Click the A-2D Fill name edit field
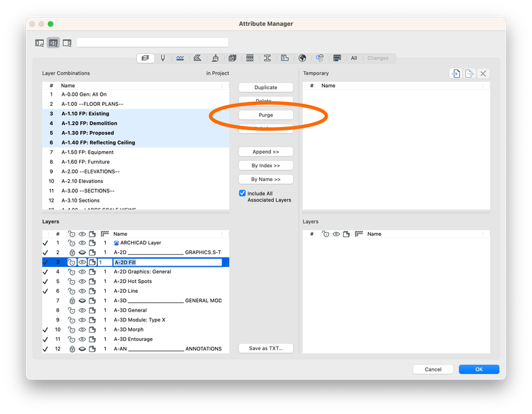This screenshot has height=414, width=532. pos(167,262)
